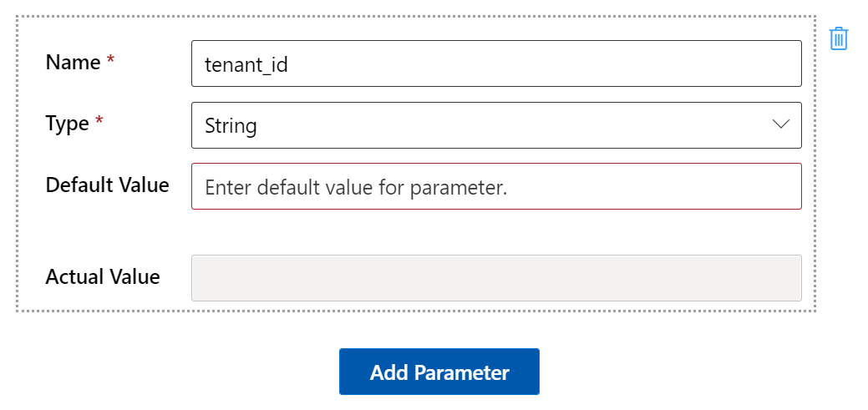Open the Type dropdown
Image resolution: width=868 pixels, height=410 pixels.
pyautogui.click(x=496, y=125)
